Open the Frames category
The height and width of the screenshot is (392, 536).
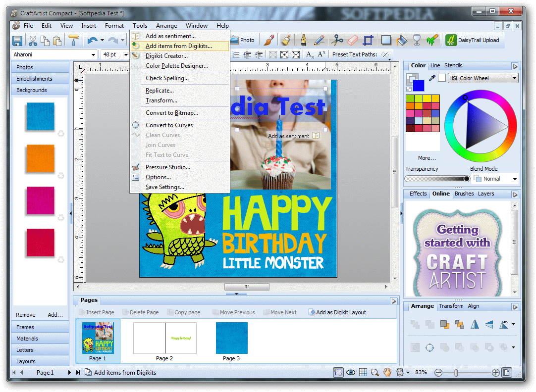[x=40, y=327]
